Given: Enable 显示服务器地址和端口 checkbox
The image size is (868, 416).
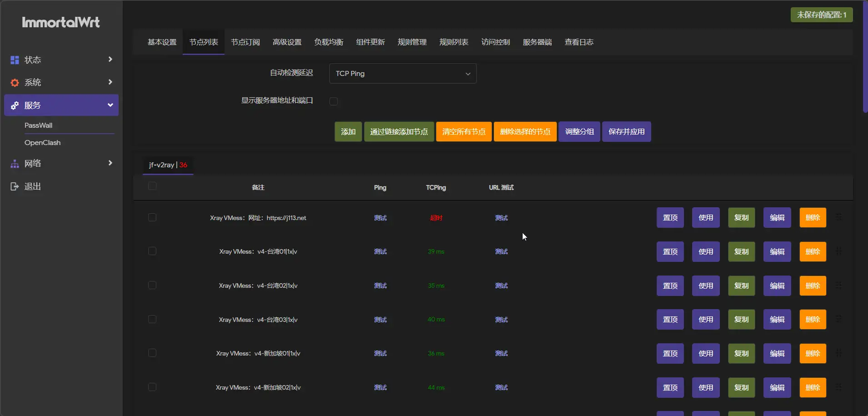Looking at the screenshot, I should [334, 101].
